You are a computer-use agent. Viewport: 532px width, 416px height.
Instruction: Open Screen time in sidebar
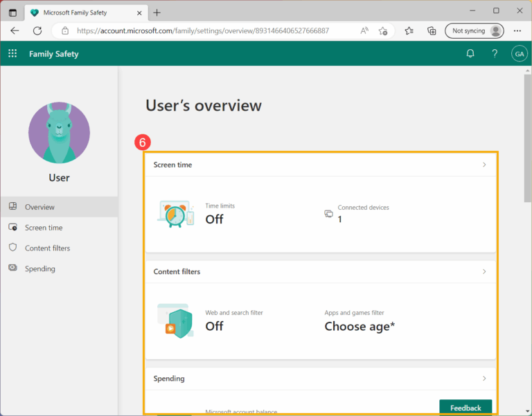click(x=43, y=228)
